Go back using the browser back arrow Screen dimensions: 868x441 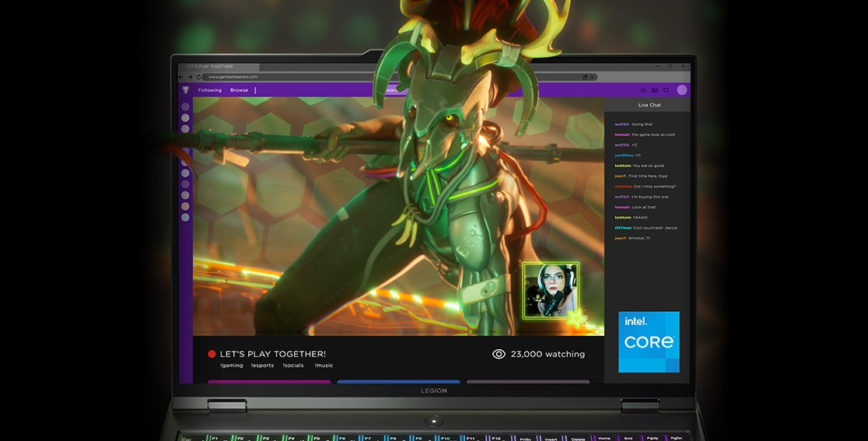click(x=181, y=77)
